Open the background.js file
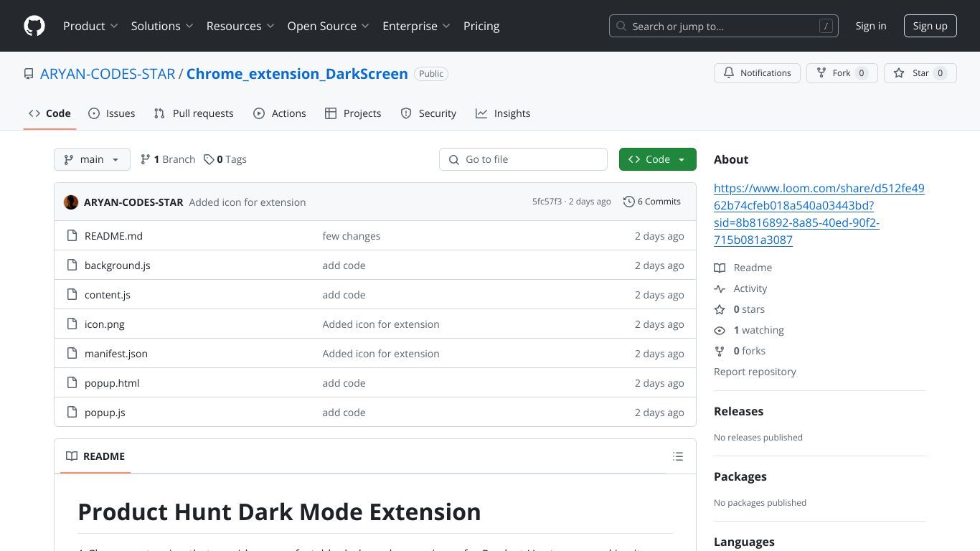 coord(118,265)
